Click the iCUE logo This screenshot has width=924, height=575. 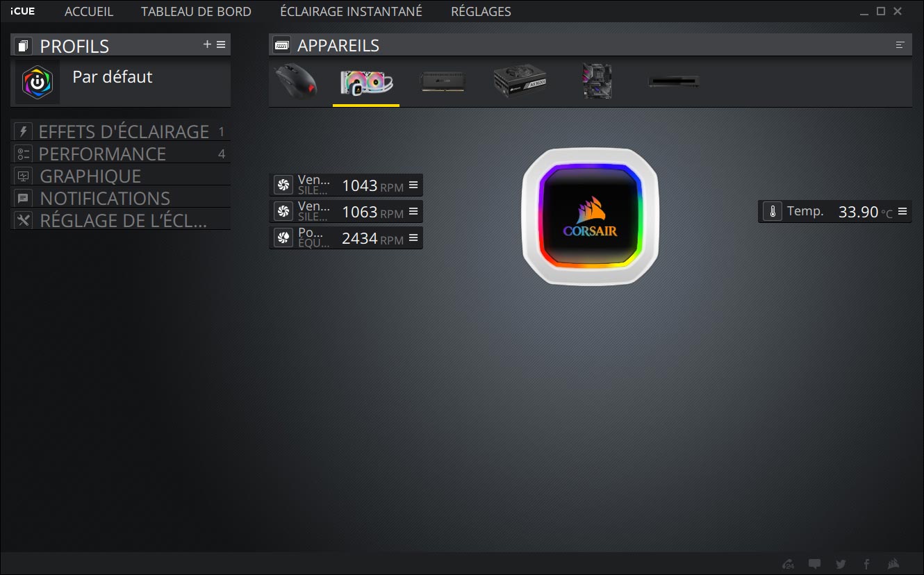(x=22, y=11)
